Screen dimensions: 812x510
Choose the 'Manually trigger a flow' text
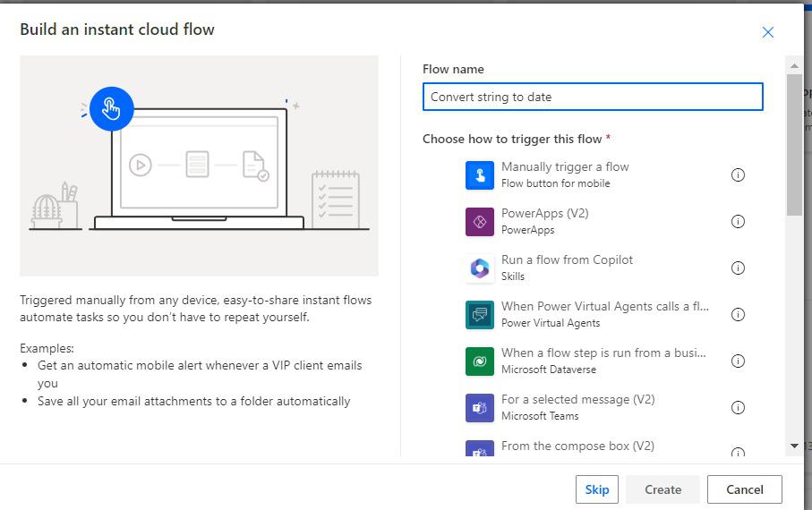coord(565,166)
